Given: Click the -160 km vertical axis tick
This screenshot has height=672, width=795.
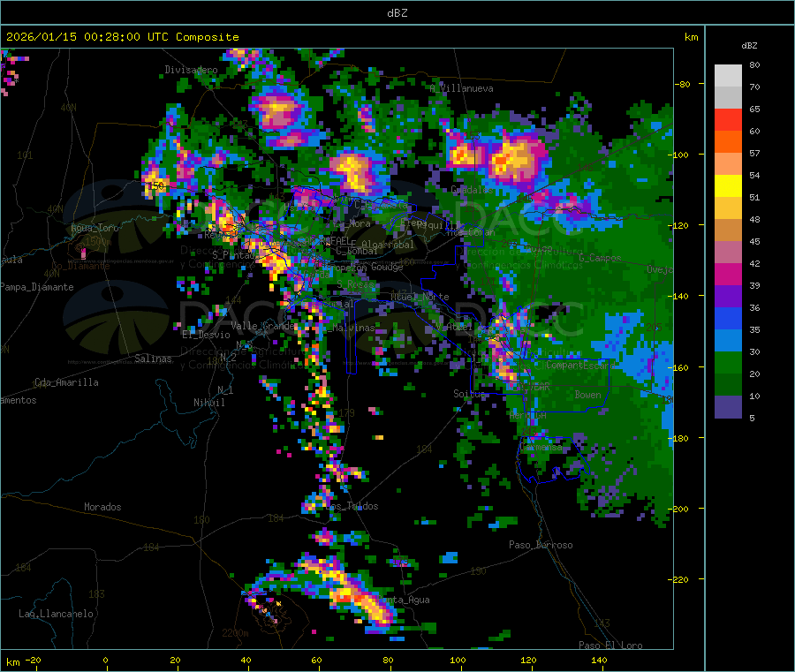Looking at the screenshot, I should (x=680, y=367).
